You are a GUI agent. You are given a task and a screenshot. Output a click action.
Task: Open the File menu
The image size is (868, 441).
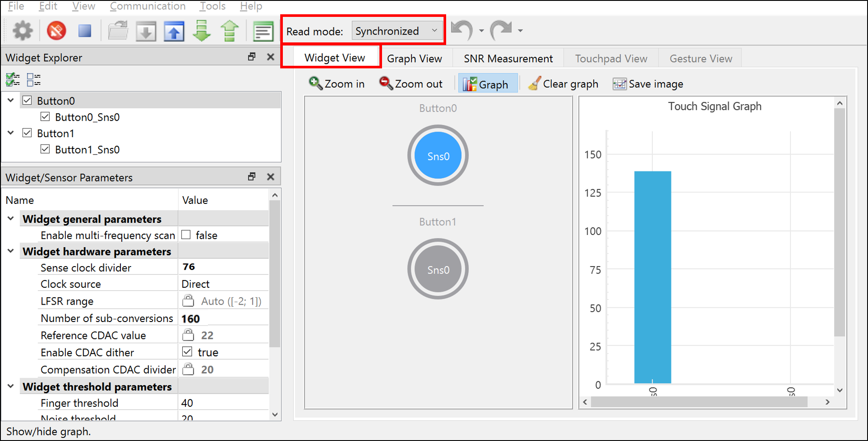pos(16,6)
